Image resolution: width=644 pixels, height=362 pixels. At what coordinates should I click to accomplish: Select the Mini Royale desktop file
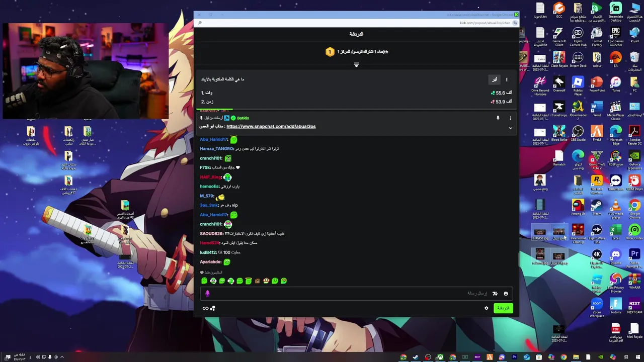pos(634,330)
